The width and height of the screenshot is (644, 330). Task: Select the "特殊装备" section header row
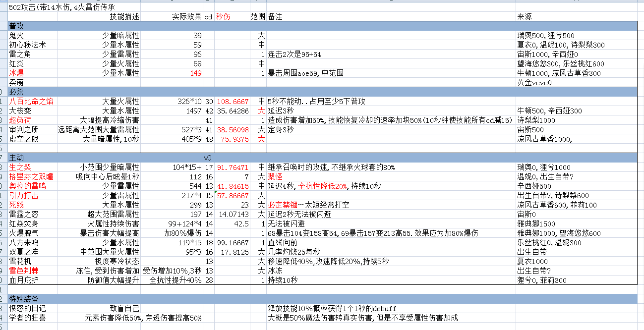(x=322, y=299)
